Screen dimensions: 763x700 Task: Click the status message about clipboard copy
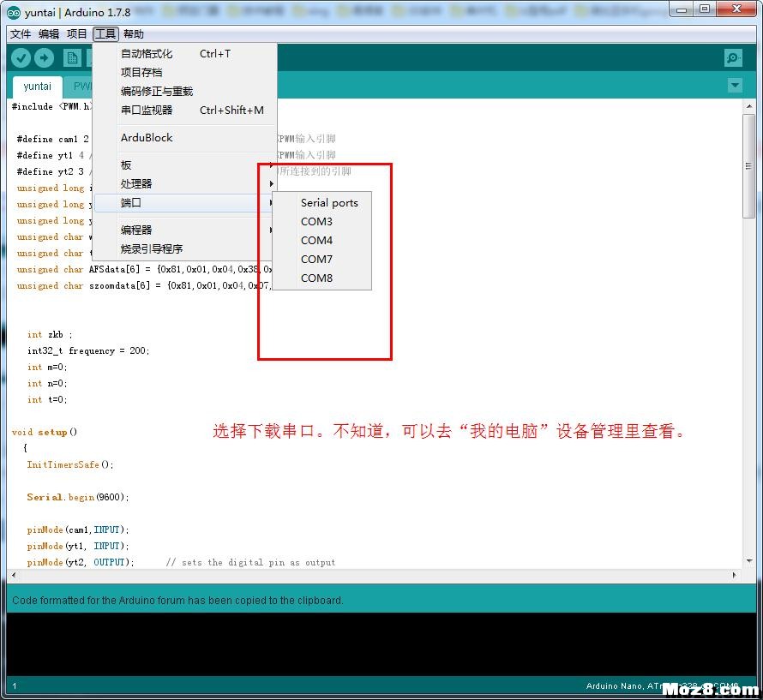click(x=177, y=601)
